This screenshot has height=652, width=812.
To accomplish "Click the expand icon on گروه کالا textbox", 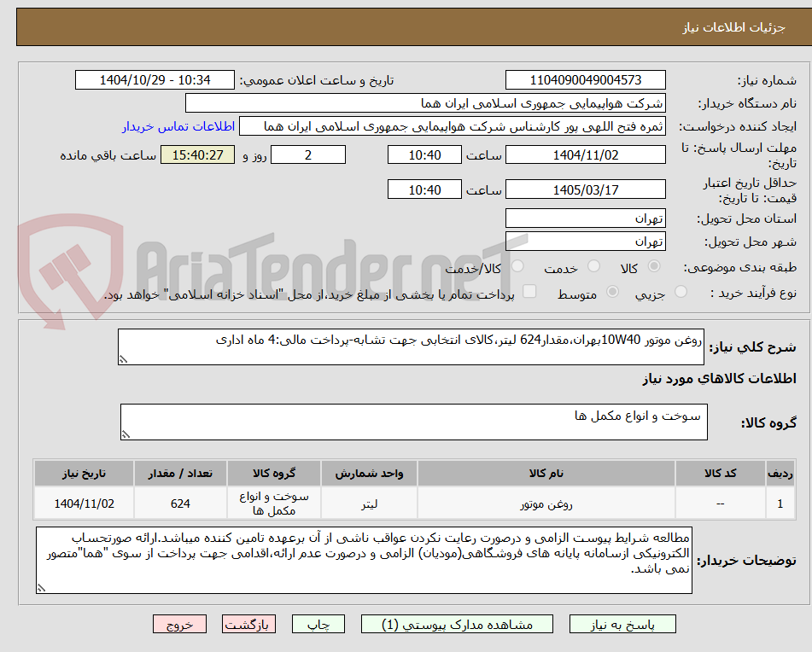I will click(x=126, y=435).
